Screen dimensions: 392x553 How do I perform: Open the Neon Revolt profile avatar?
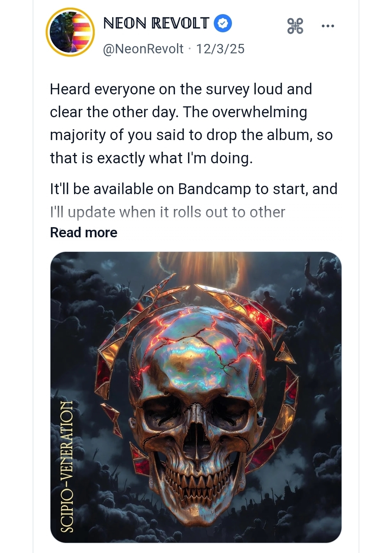pos(70,32)
